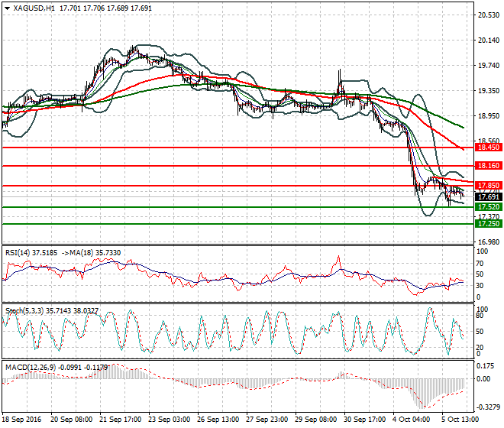Select the ->MA(18) 35.7330 label
The width and height of the screenshot is (504, 428).
90,253
